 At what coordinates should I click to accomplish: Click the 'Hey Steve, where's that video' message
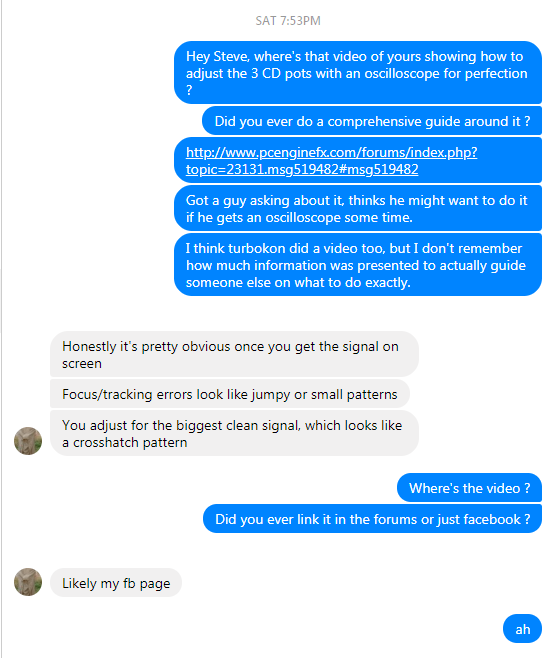click(x=358, y=73)
